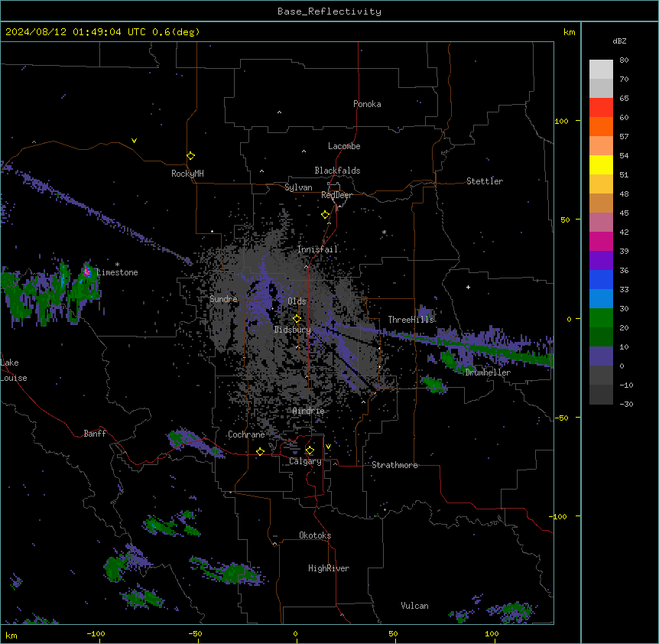
Task: Click the Sundre city label
Action: [x=223, y=299]
